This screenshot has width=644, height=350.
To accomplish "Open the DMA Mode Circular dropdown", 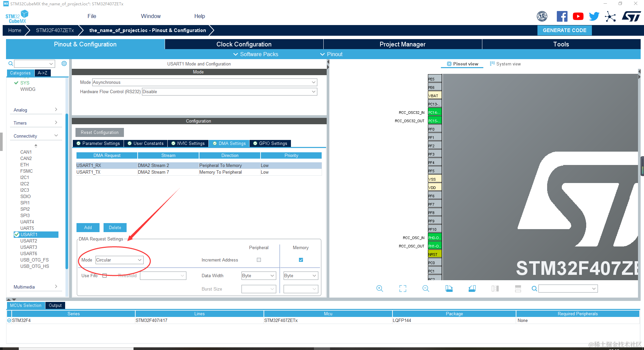I will point(119,260).
